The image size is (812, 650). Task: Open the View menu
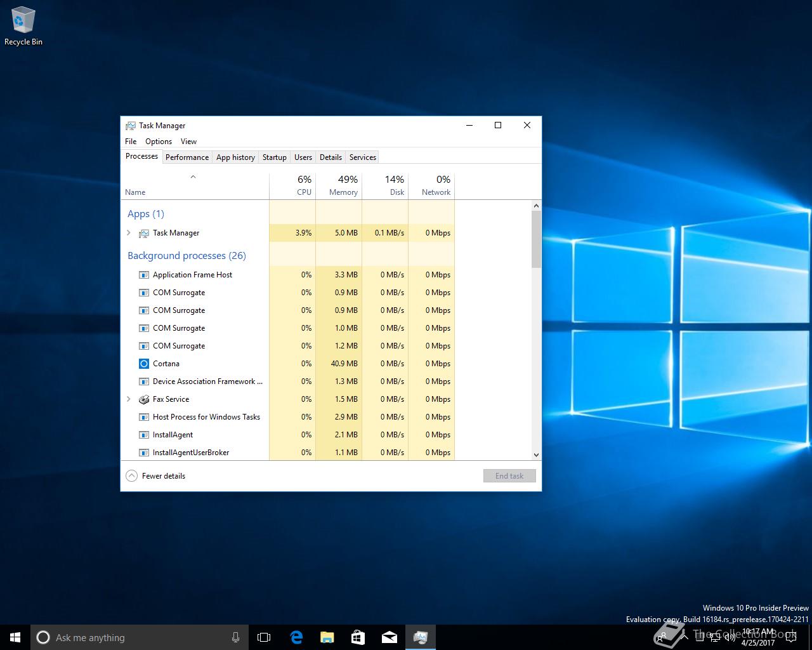(188, 142)
